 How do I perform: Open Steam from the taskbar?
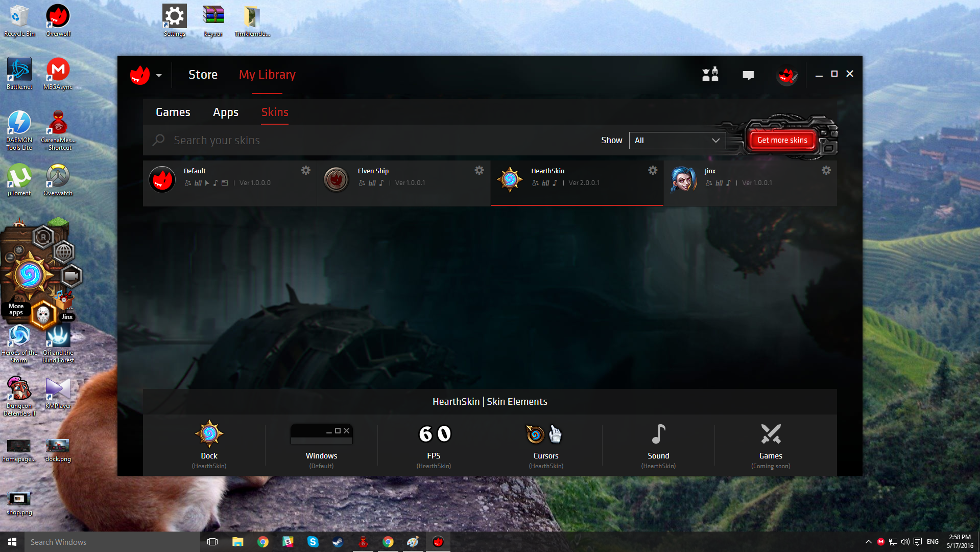[x=338, y=542]
